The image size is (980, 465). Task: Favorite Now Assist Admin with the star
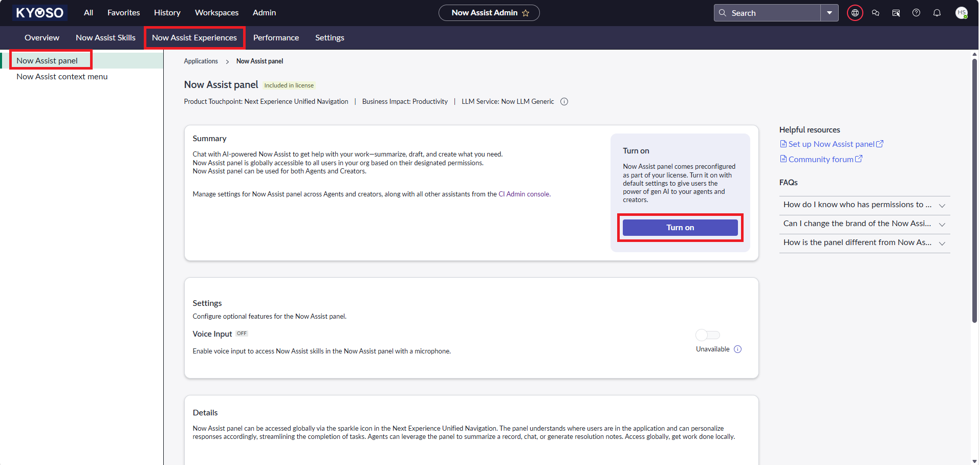(x=526, y=13)
